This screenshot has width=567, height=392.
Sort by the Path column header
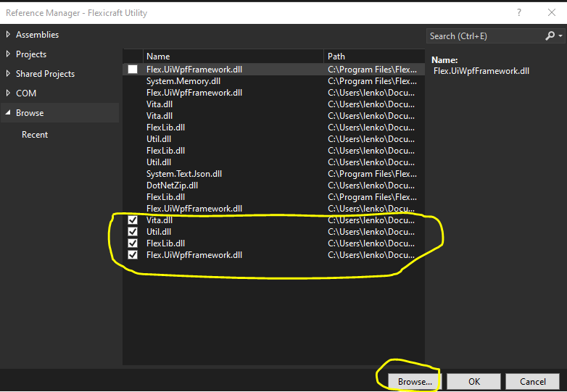(374, 57)
